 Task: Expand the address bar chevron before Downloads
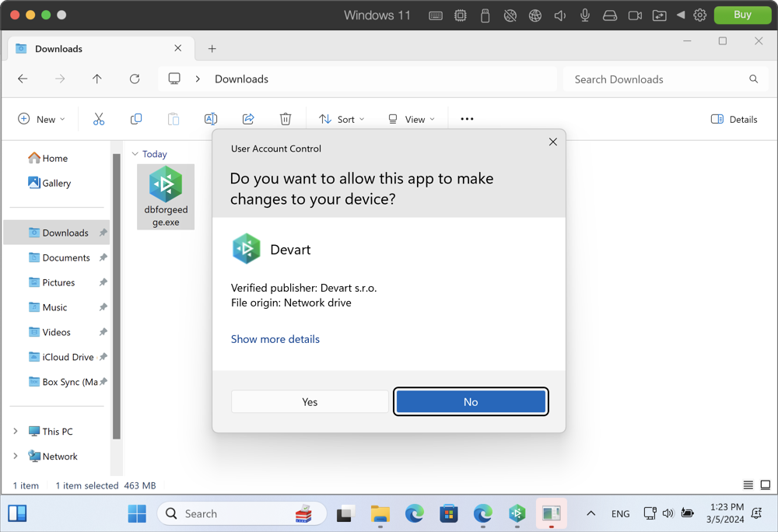[x=198, y=79]
